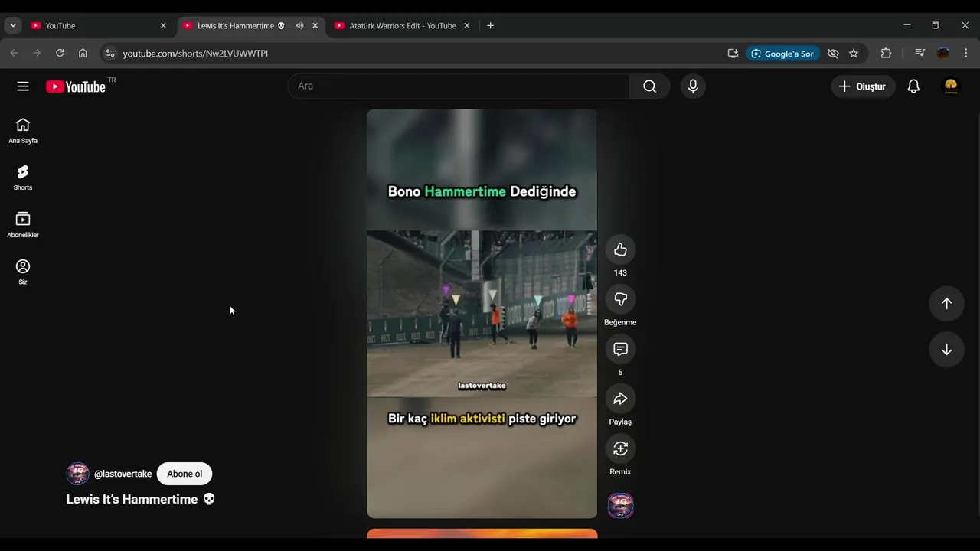980x551 pixels.
Task: Open the comments with 6 count
Action: tap(620, 349)
